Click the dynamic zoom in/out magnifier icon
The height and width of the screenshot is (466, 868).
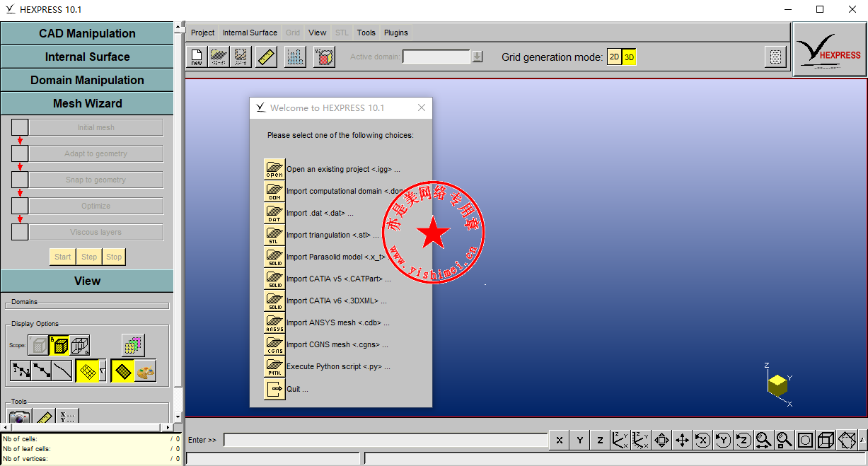tap(764, 440)
